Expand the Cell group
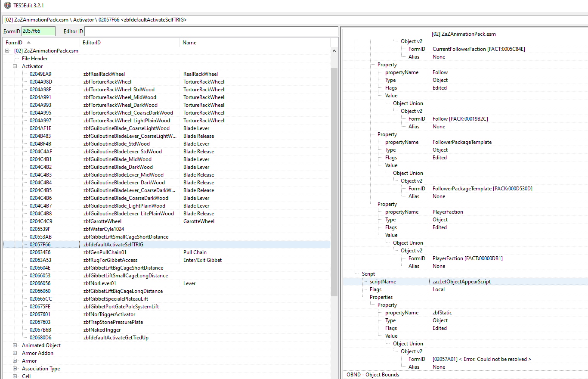 coord(15,376)
